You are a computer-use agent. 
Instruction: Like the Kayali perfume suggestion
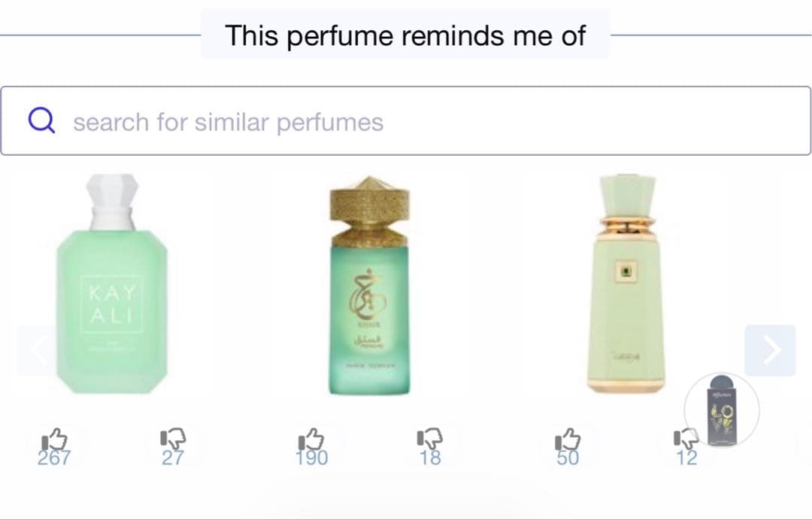point(54,439)
